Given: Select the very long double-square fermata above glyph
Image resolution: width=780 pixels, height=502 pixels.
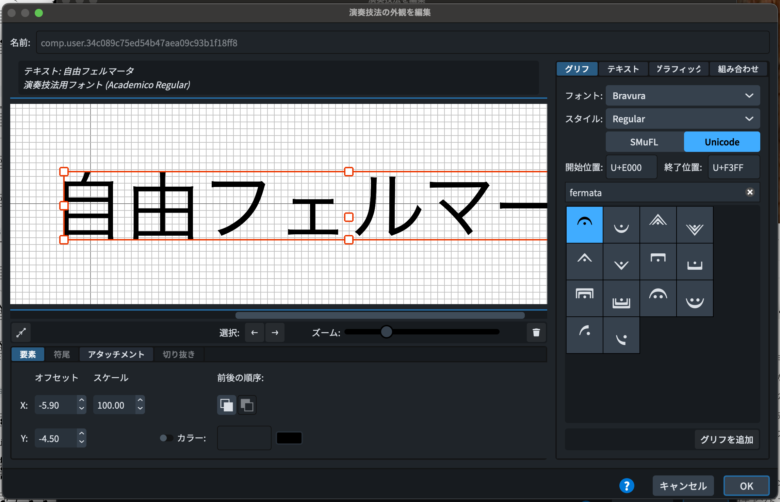Looking at the screenshot, I should click(585, 299).
